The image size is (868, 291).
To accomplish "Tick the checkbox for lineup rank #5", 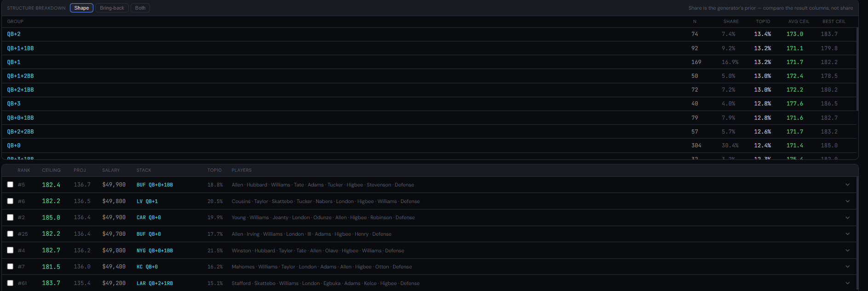I will coord(10,185).
